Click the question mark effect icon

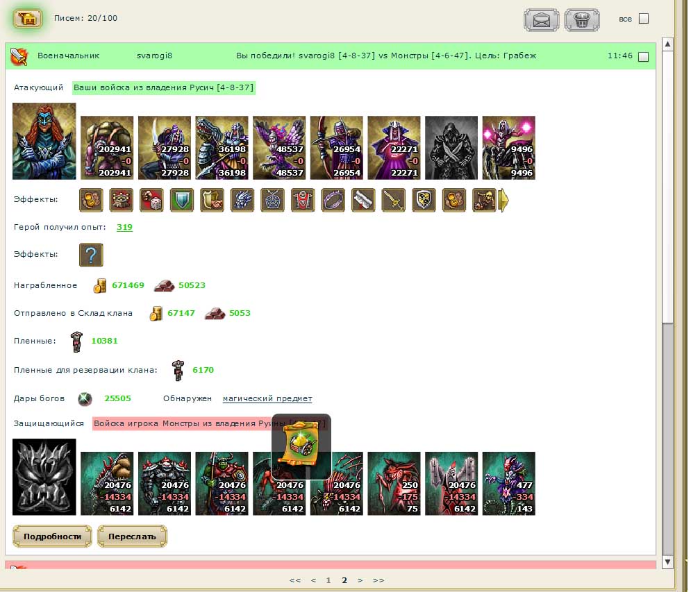(91, 255)
